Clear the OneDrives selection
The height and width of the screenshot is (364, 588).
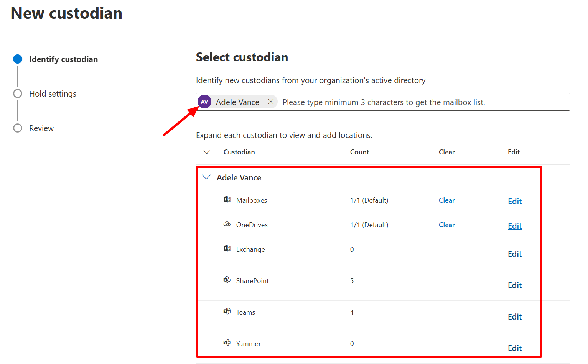pyautogui.click(x=446, y=225)
